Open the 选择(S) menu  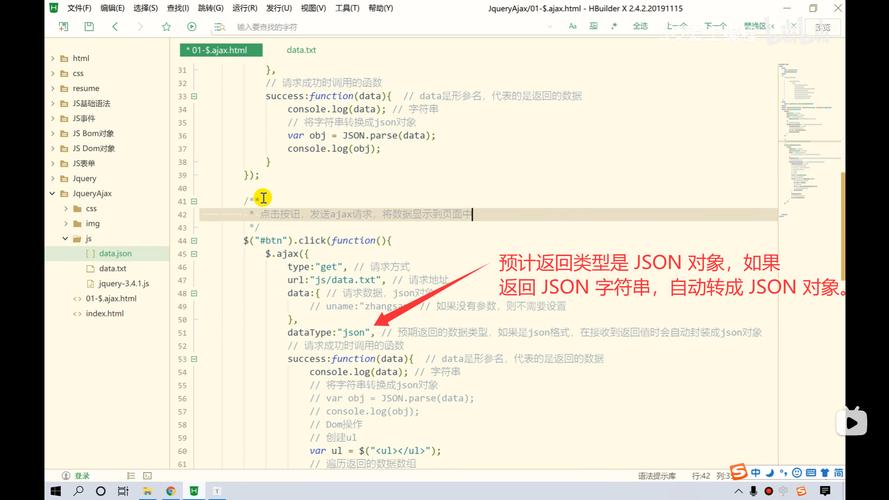(x=146, y=8)
